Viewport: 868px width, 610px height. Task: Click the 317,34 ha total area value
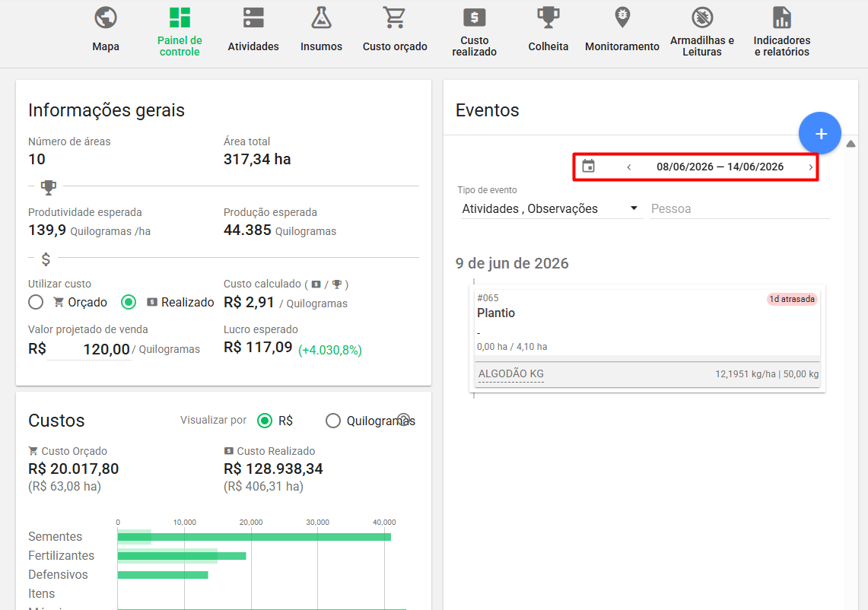click(x=257, y=160)
